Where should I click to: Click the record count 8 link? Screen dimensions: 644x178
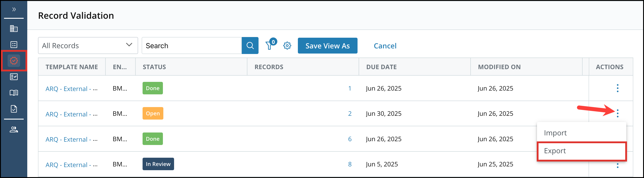[x=349, y=164]
